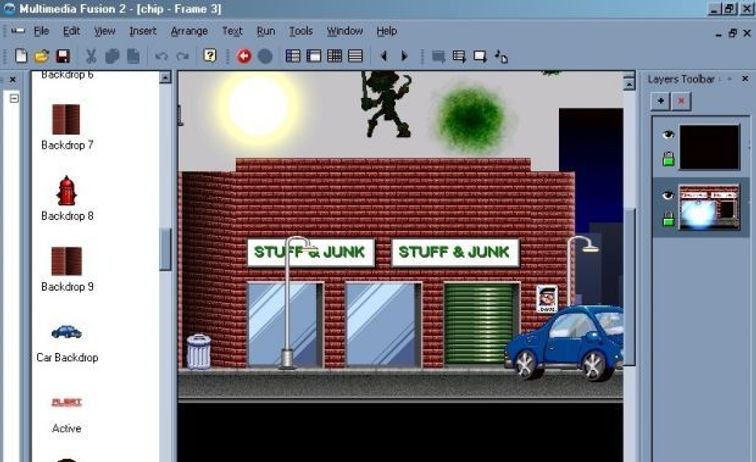Go to the next frame arrow
Screen dimensions: 756x462
(404, 56)
